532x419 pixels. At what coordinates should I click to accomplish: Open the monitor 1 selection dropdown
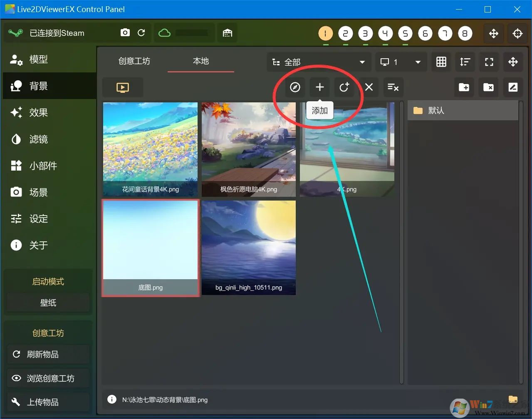(401, 62)
